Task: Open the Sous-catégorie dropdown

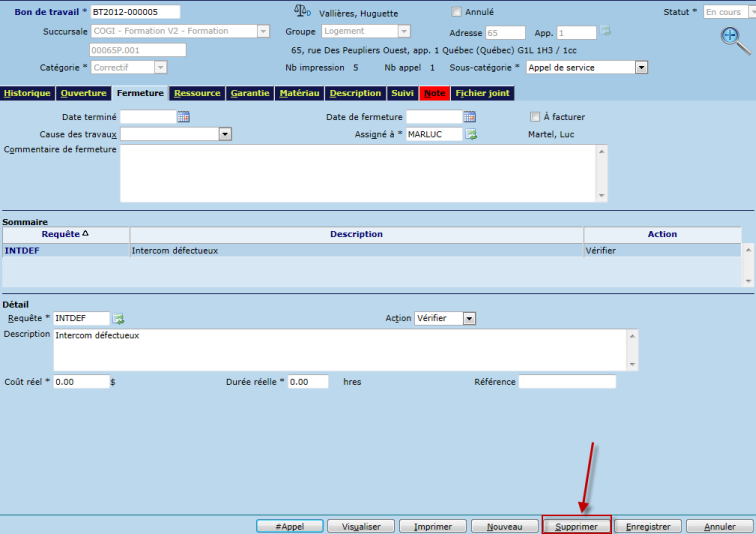Action: coord(641,68)
